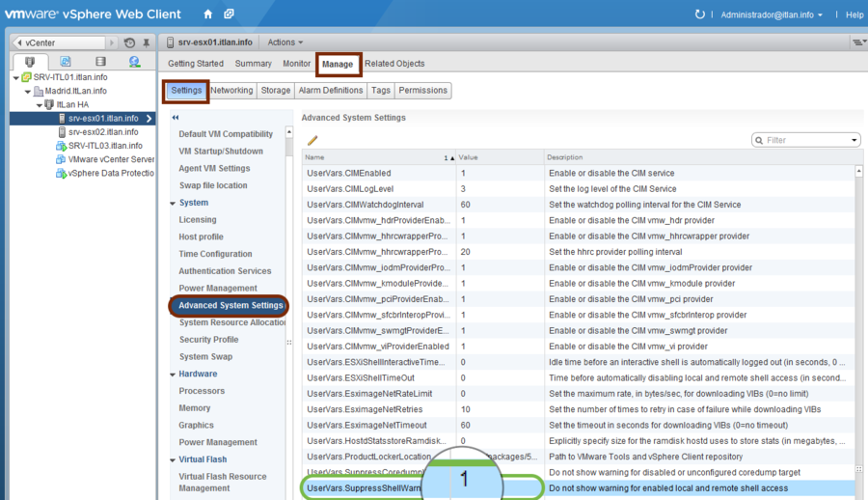Collapse the settings side menu arrows
This screenshot has width=868, height=500.
coord(176,118)
